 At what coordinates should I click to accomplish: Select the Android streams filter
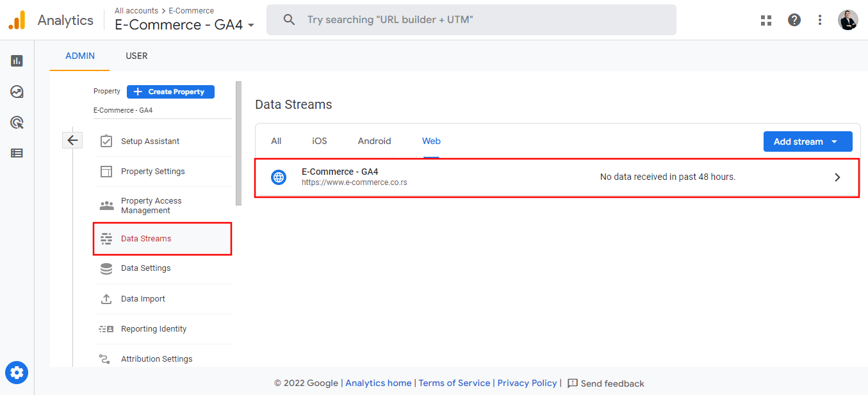tap(374, 141)
